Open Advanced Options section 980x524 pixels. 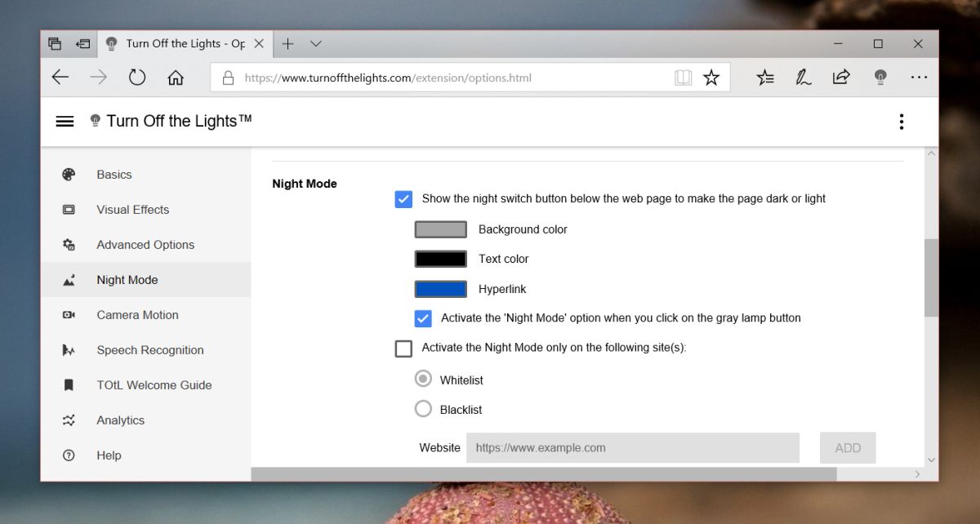click(x=146, y=244)
